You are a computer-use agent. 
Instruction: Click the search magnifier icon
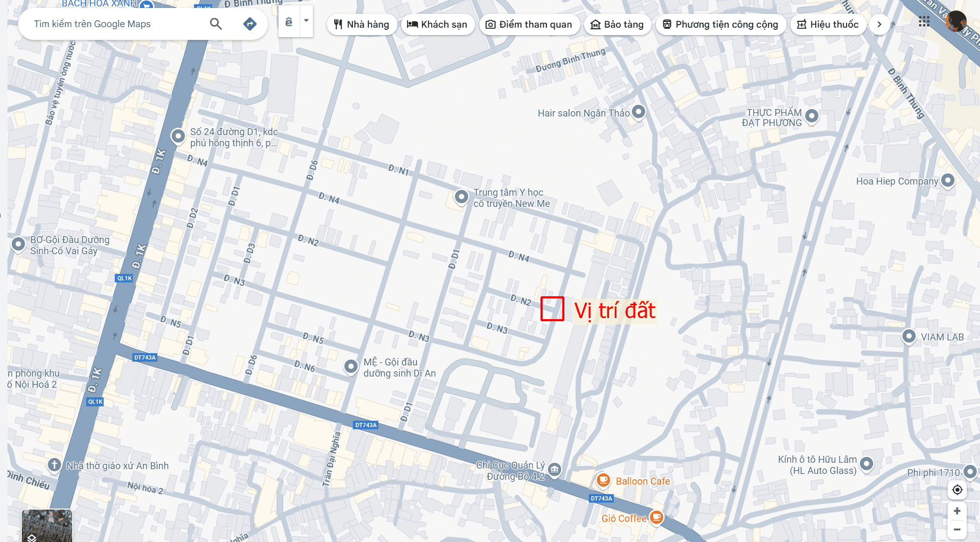tap(216, 24)
